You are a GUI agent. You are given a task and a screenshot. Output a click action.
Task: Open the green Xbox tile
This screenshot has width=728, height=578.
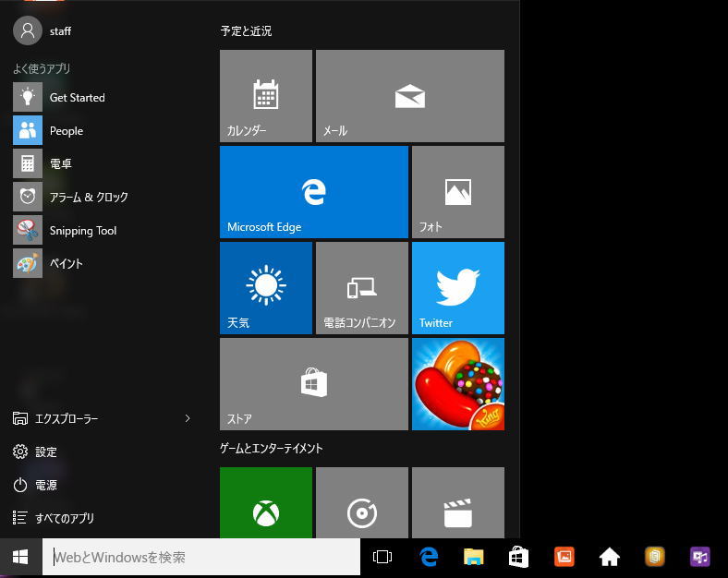pos(266,503)
